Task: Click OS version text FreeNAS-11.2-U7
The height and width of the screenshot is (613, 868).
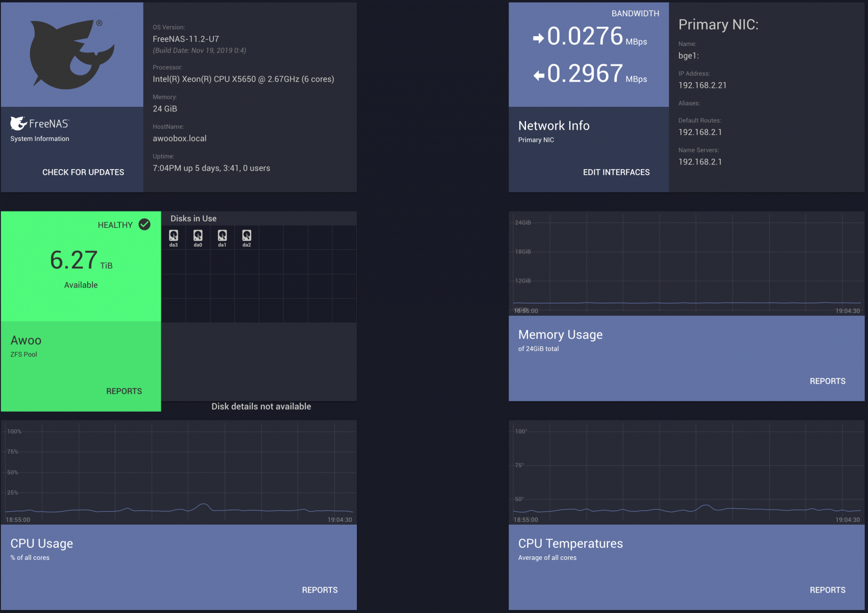Action: [186, 39]
